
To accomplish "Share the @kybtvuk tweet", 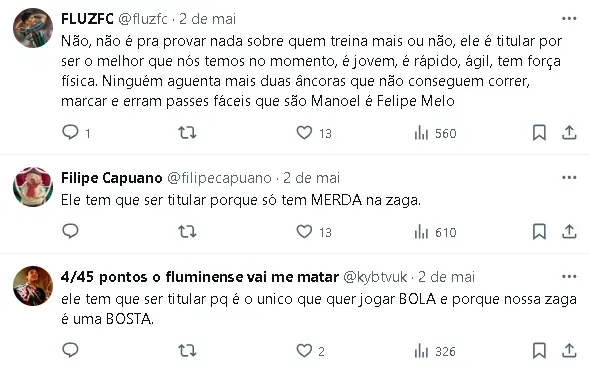I will click(569, 351).
